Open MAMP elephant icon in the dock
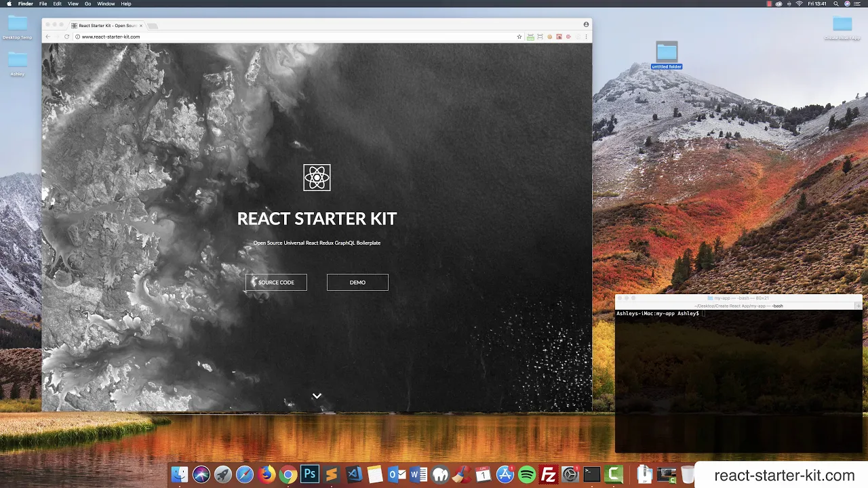This screenshot has height=488, width=868. point(440,474)
